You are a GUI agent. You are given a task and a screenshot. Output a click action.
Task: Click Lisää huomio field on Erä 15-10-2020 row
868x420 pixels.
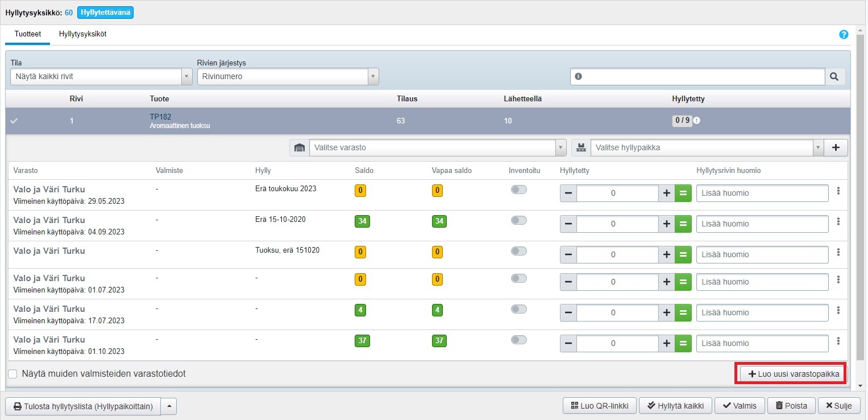[762, 224]
